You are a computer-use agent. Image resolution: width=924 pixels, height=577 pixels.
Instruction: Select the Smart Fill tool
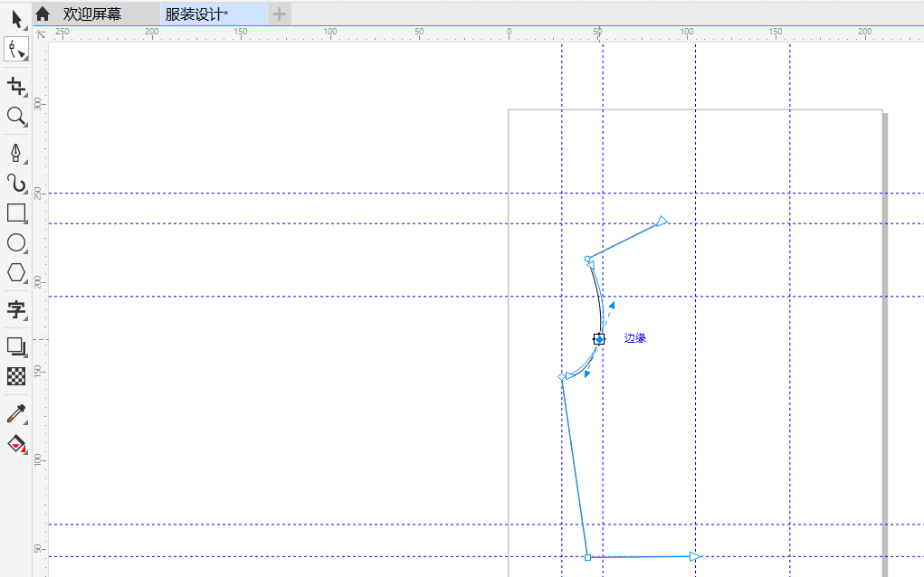pos(15,444)
